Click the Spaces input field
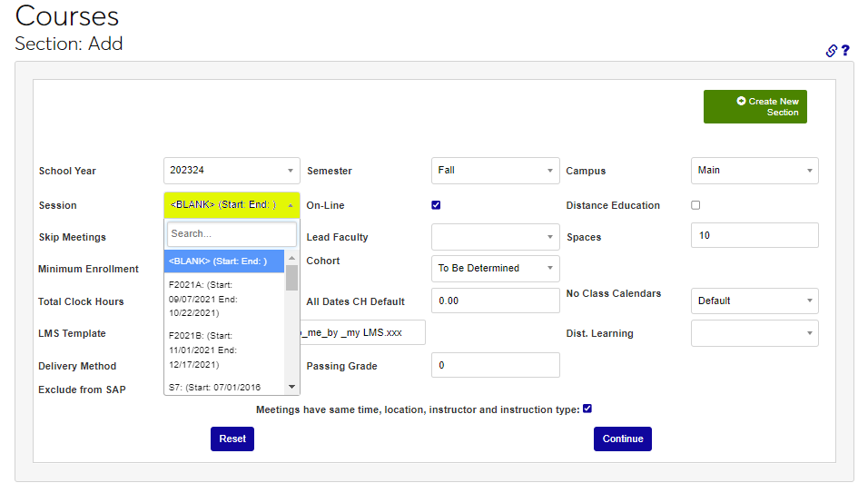 coord(754,235)
